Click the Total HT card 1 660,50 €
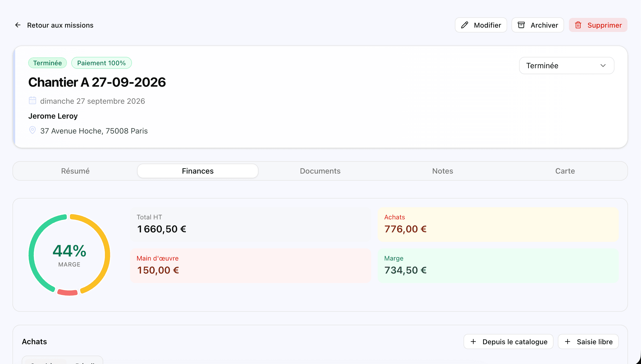 pos(250,224)
